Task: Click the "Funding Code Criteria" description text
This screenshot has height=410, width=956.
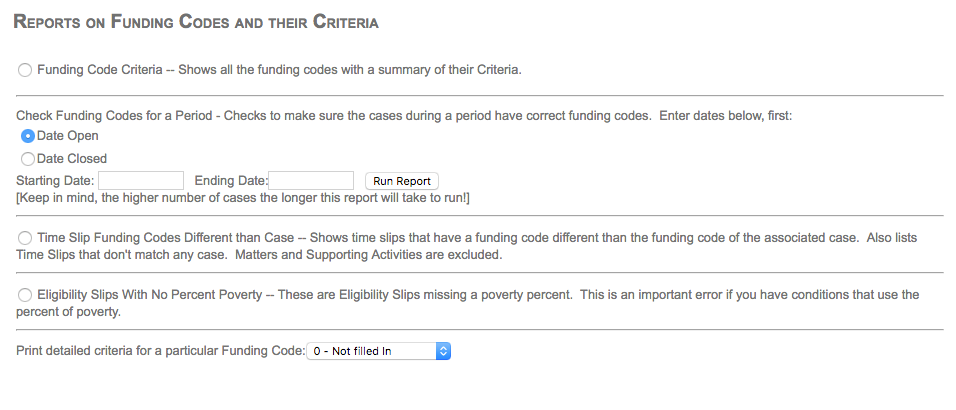Action: point(280,70)
